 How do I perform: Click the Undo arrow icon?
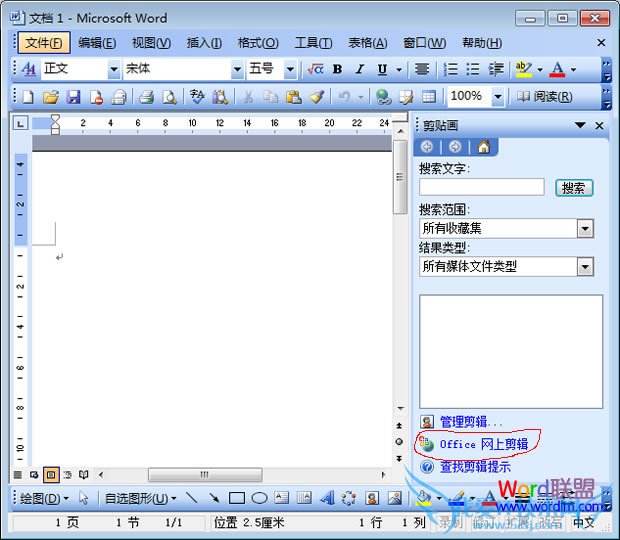click(x=344, y=96)
